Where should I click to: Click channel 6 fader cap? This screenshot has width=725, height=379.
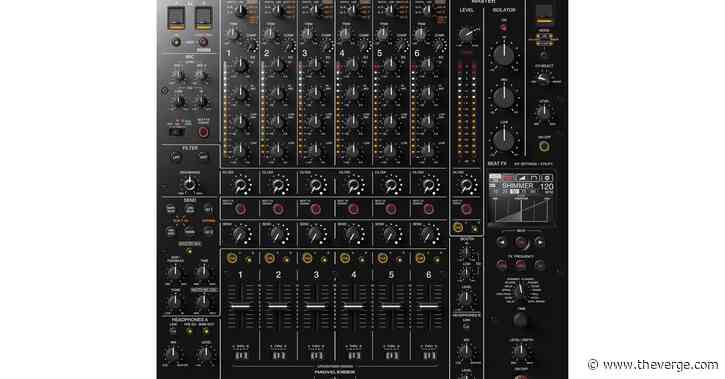click(429, 306)
